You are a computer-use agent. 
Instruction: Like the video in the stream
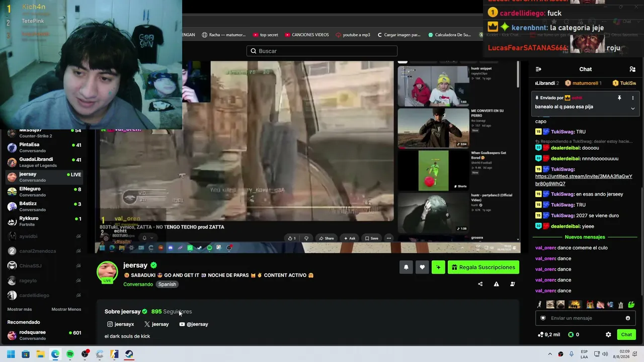tap(291, 238)
